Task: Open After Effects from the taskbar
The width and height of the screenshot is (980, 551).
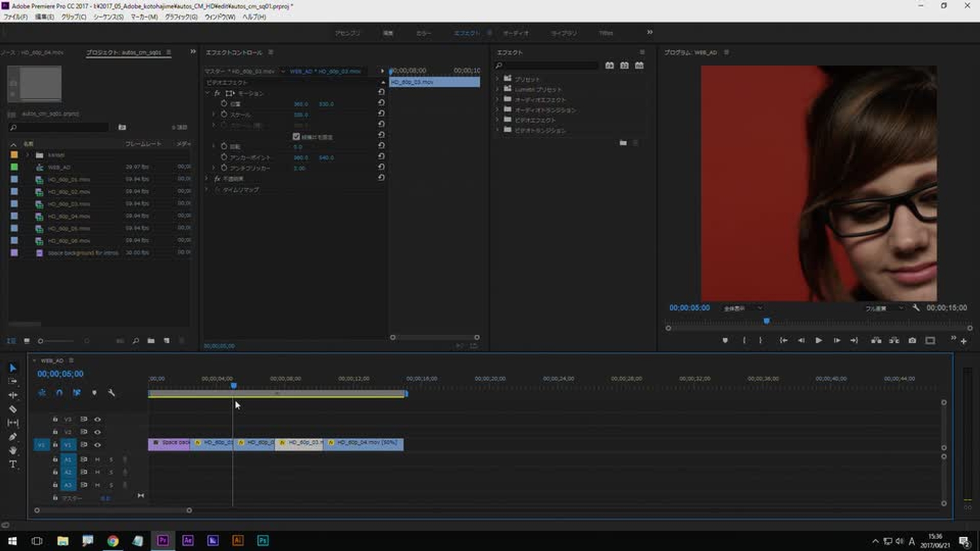Action: pos(188,541)
